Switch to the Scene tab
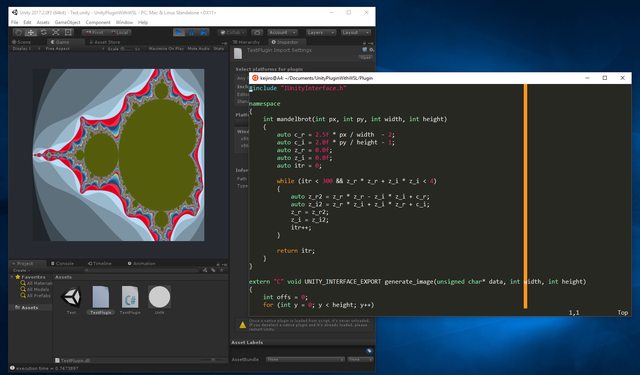640x375 pixels. click(x=22, y=42)
